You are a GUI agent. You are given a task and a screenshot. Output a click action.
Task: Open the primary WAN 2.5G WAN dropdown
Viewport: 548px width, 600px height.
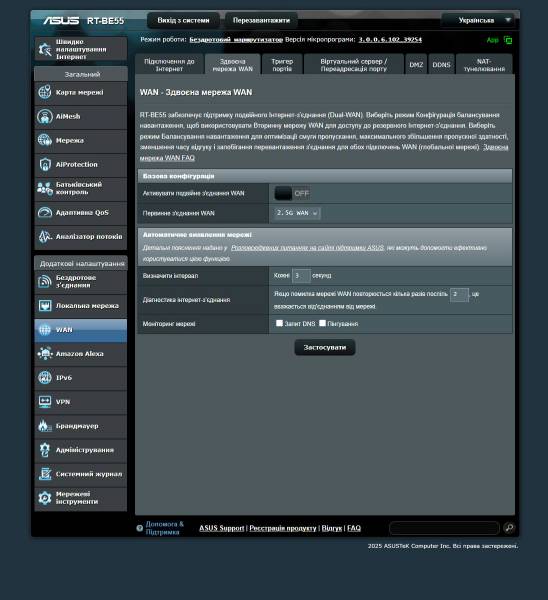tap(297, 213)
